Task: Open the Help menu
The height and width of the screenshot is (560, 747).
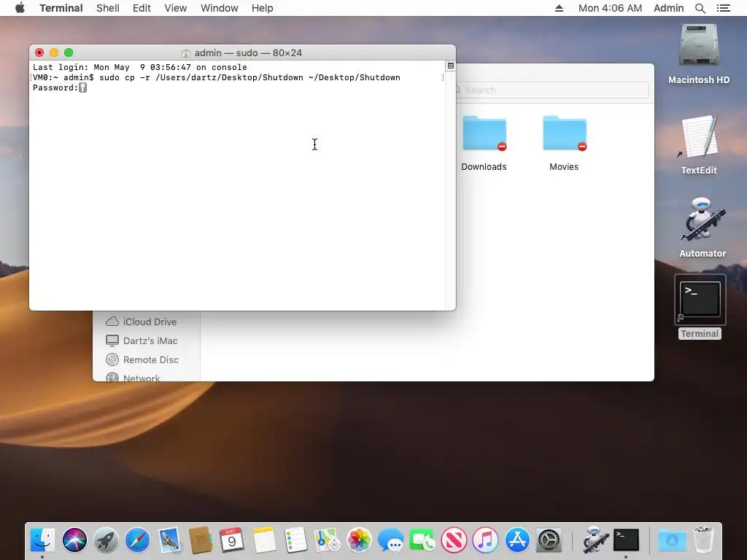Action: (262, 8)
